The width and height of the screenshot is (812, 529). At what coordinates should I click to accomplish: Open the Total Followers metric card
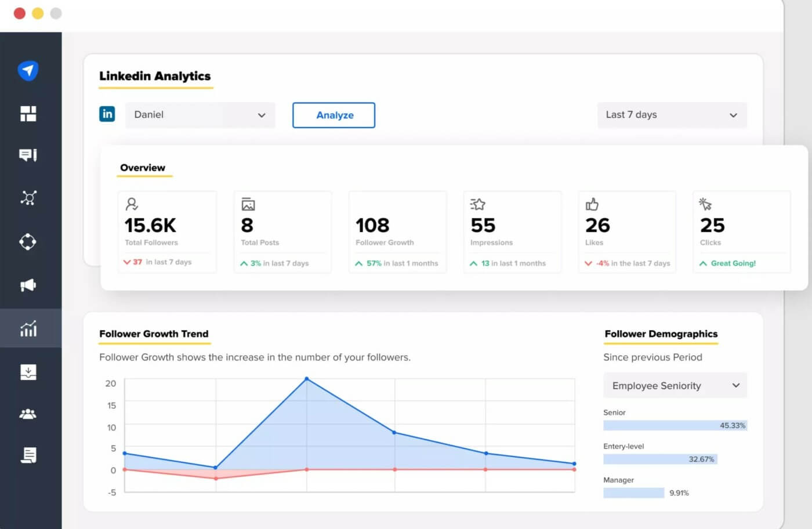coord(167,231)
